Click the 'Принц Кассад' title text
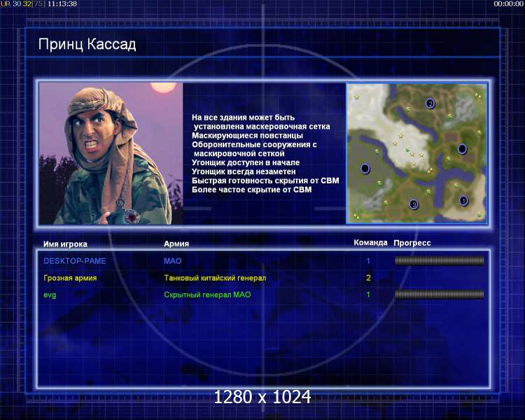The height and width of the screenshot is (420, 525). pos(87,45)
